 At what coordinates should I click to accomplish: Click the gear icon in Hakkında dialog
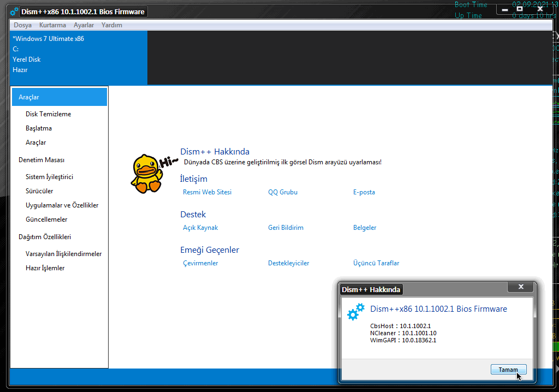tap(356, 312)
